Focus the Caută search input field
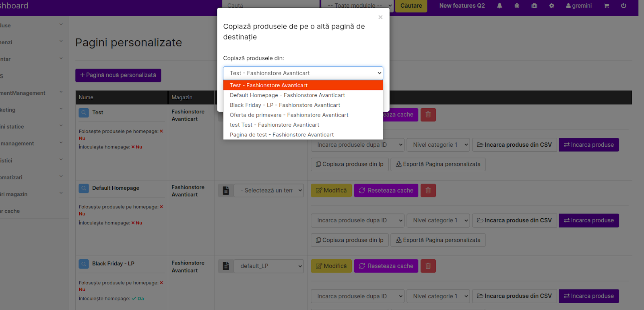 (270, 6)
